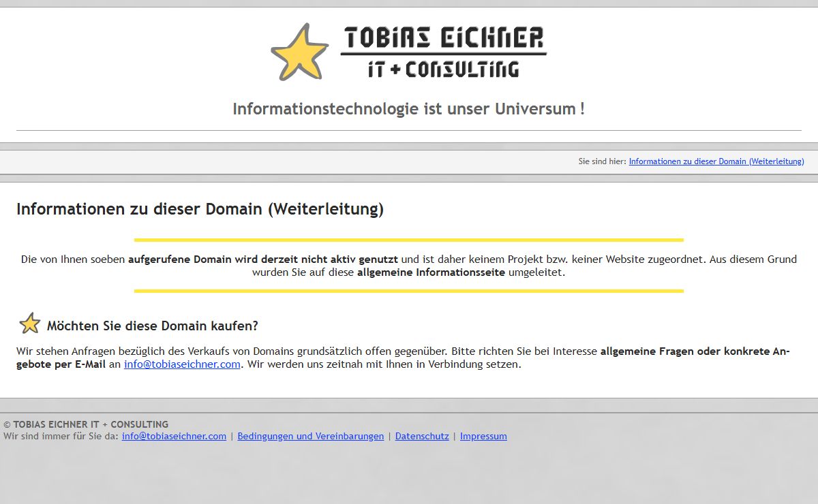818x504 pixels.
Task: Open 'Bedingungen und Vereinbarungen' footer link
Action: click(x=311, y=437)
